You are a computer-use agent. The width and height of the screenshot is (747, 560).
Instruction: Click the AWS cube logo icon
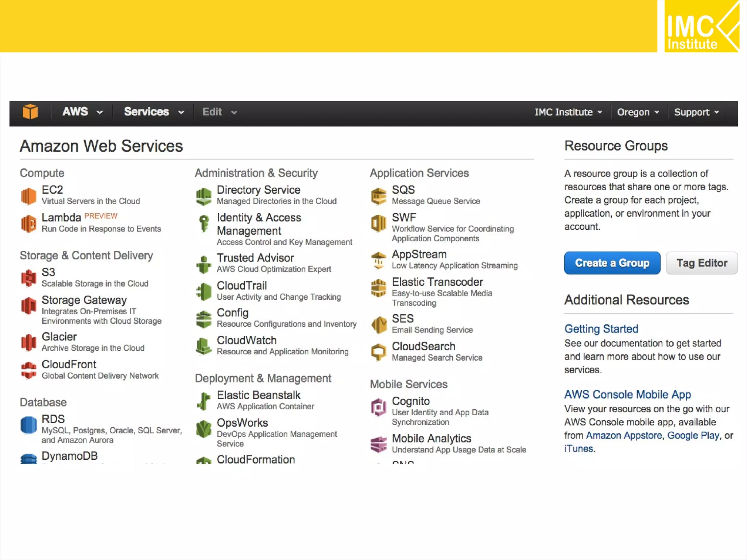30,112
